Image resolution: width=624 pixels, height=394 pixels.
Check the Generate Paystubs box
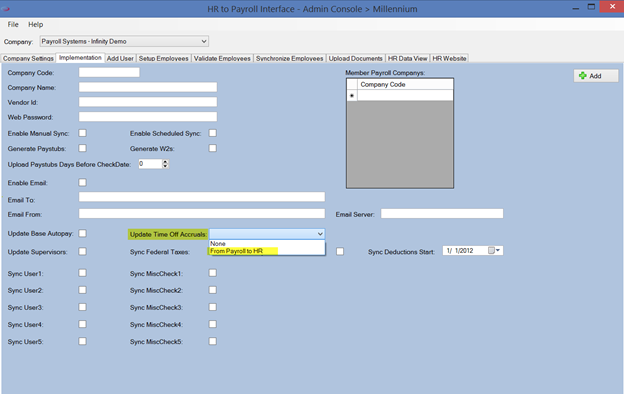pos(82,148)
